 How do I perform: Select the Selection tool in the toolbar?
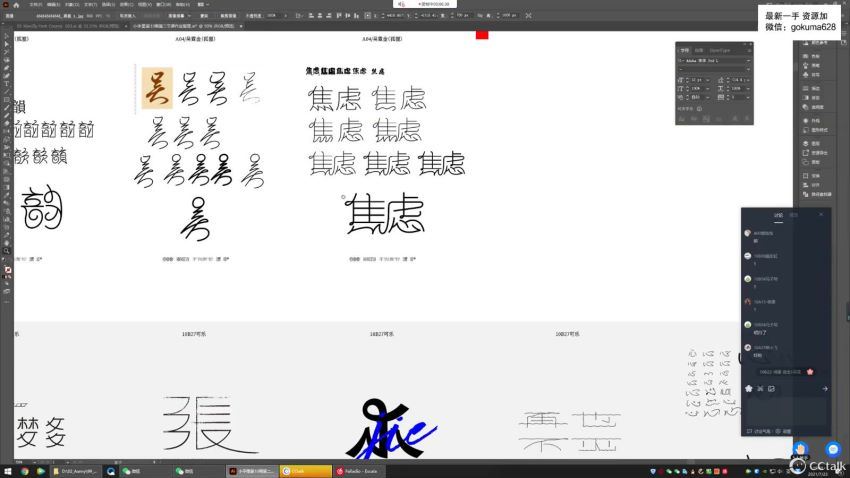(x=6, y=36)
